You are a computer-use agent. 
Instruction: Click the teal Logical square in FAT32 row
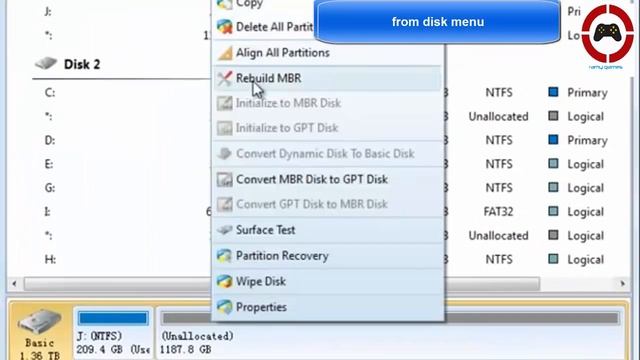point(553,211)
